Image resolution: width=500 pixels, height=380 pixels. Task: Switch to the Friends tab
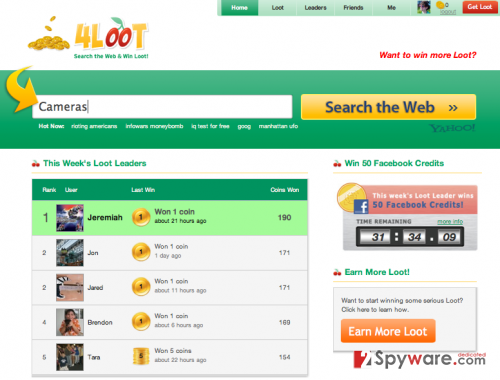[x=353, y=8]
